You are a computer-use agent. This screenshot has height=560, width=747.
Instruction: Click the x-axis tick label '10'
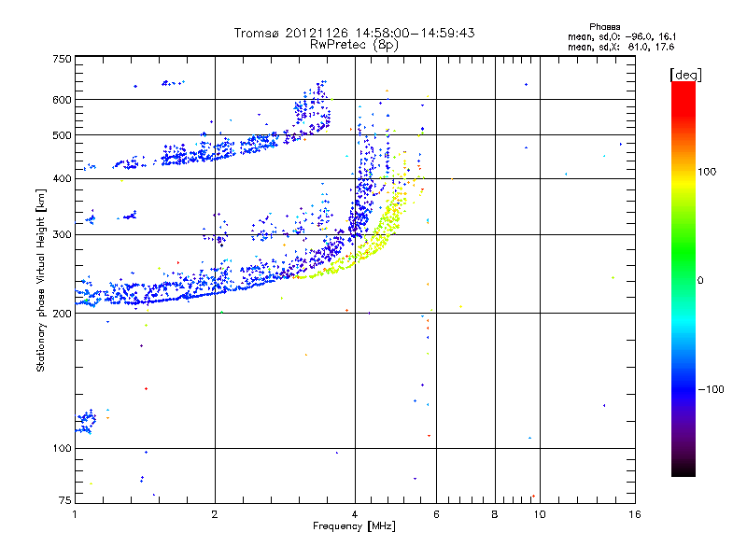(540, 514)
